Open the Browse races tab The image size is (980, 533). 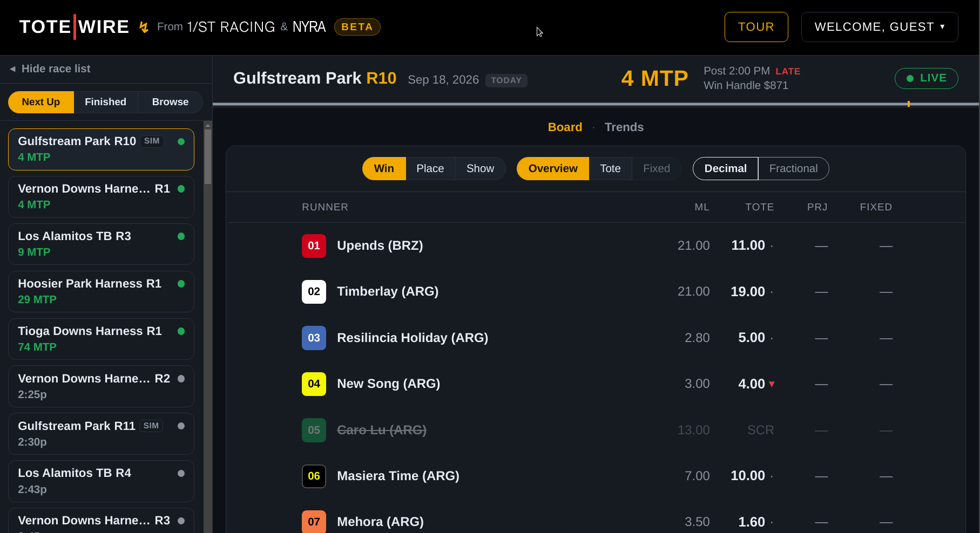[170, 102]
